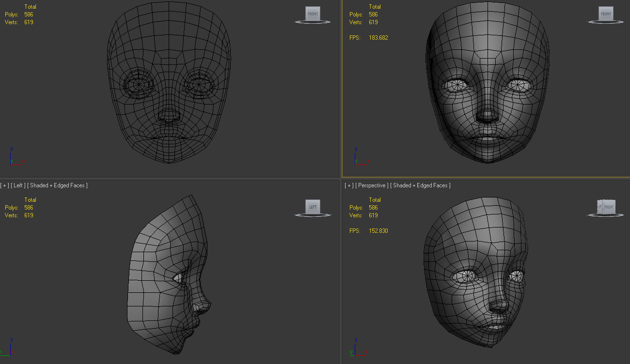
Task: Click the FRONT ViewCube in the active shaded front viewport
Action: 606,14
